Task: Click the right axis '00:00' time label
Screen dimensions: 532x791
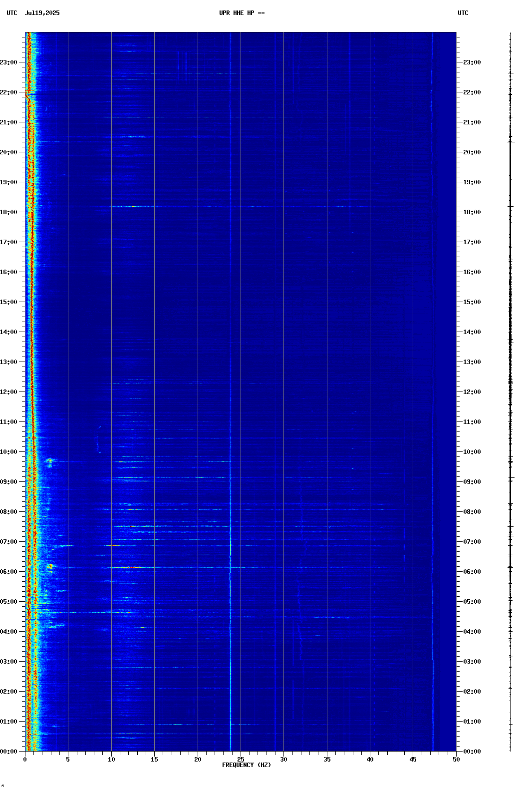Action: point(472,752)
